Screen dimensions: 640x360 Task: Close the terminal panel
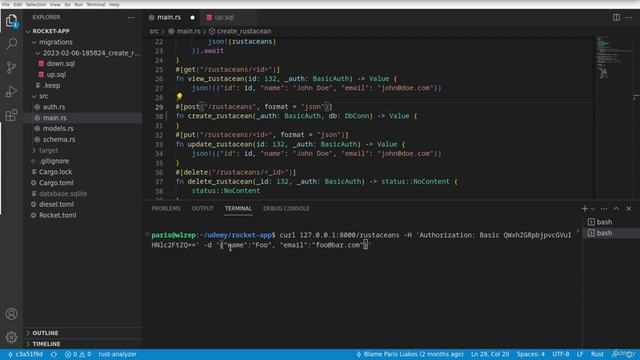pos(629,209)
